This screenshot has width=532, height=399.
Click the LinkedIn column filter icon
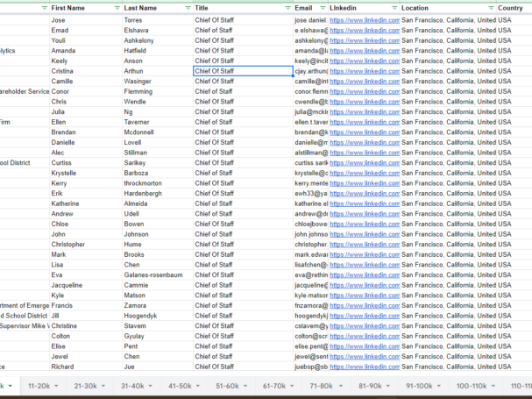coord(393,7)
